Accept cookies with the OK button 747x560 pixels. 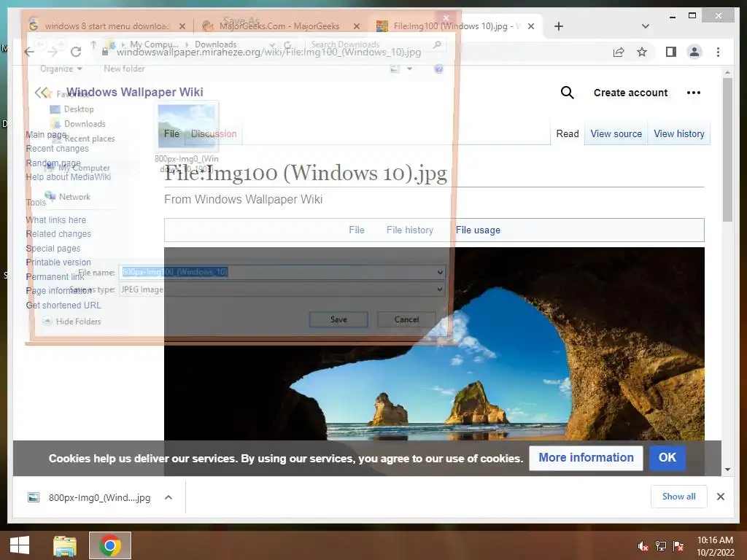point(667,458)
